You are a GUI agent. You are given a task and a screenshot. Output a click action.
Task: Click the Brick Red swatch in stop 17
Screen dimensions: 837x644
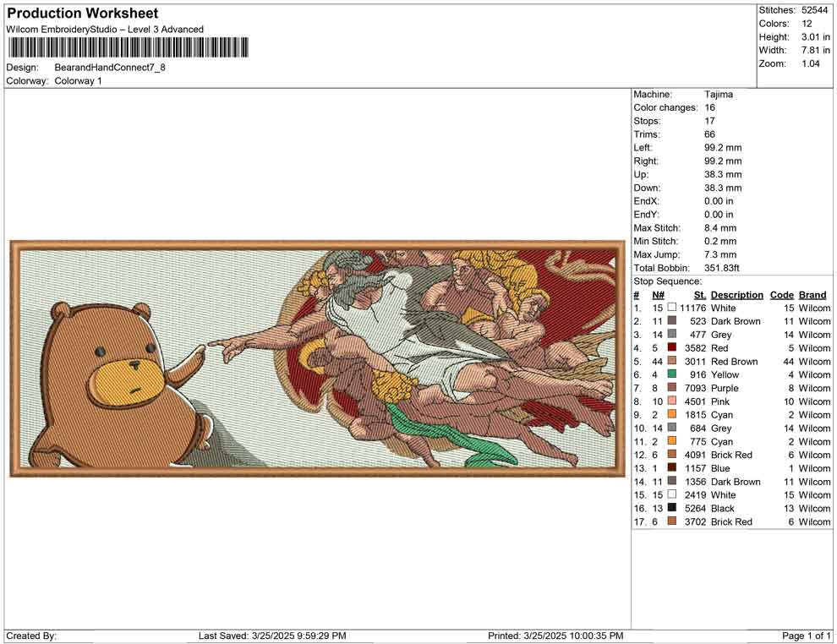(671, 521)
